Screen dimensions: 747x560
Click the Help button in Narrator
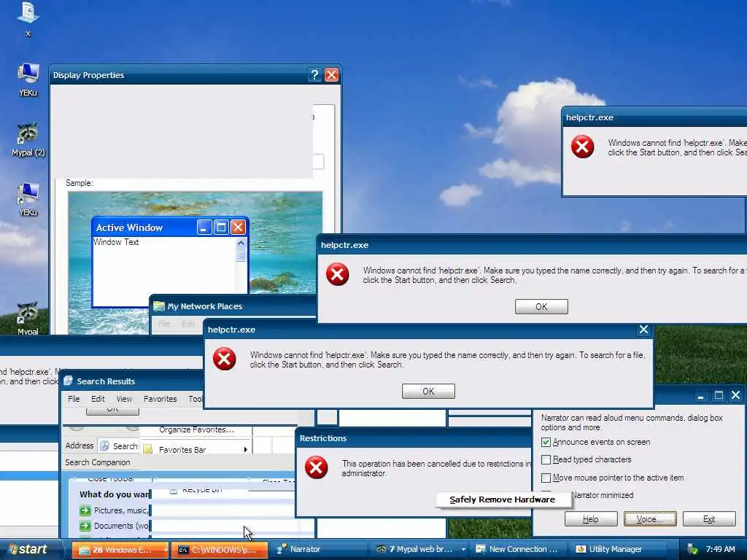[591, 519]
